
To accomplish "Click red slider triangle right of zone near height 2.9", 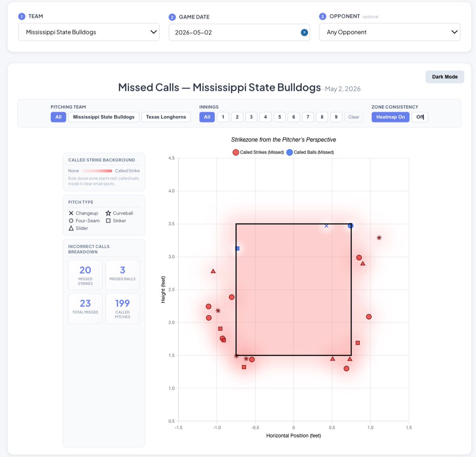I will tap(363, 263).
